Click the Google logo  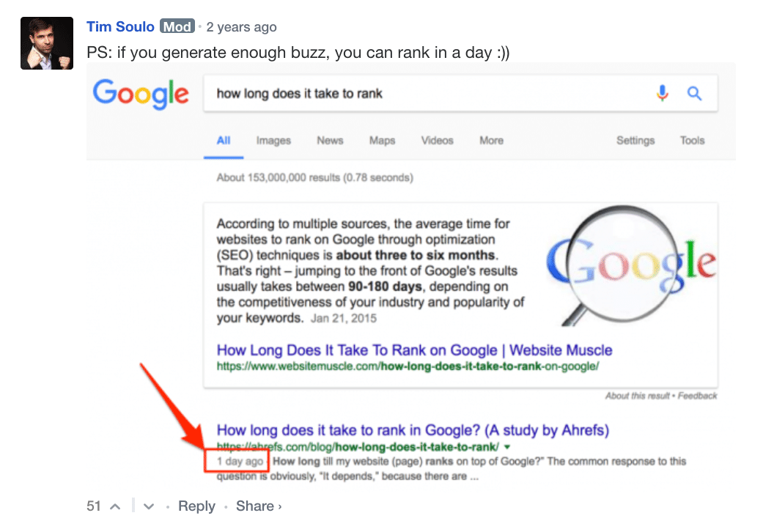[x=141, y=95]
